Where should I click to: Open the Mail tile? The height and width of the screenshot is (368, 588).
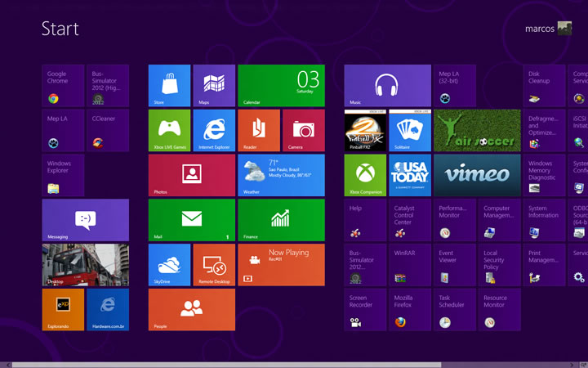pyautogui.click(x=192, y=220)
